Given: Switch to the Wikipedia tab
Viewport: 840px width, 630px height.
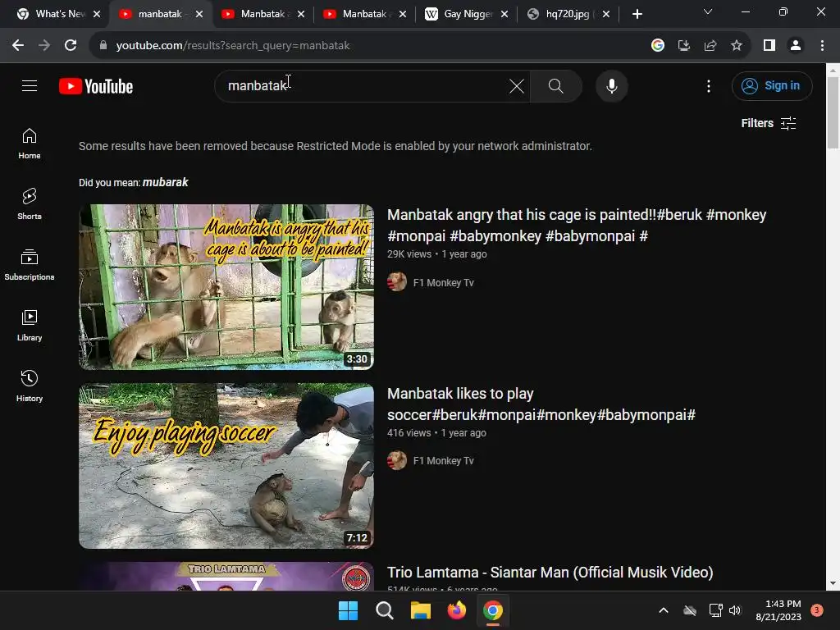Looking at the screenshot, I should [x=466, y=14].
